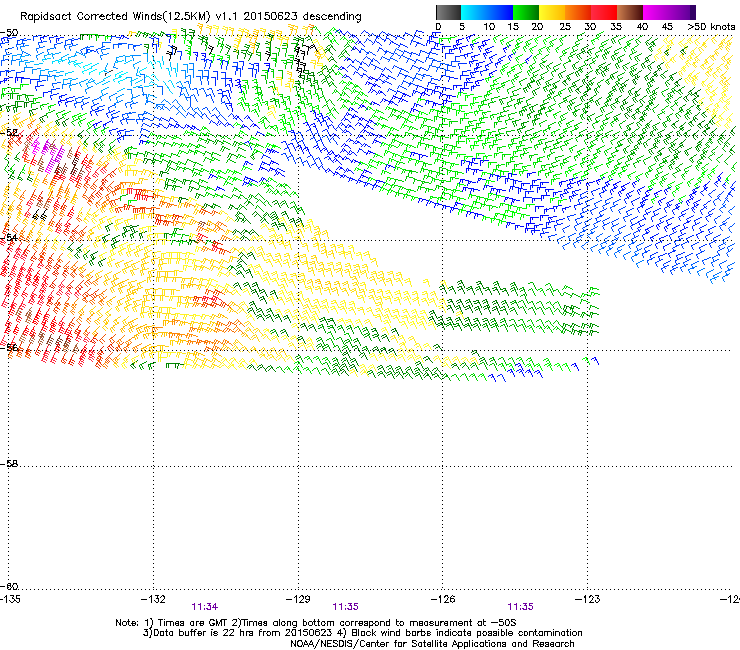Click the longitude label '-126'
The height and width of the screenshot is (650, 740).
[443, 599]
